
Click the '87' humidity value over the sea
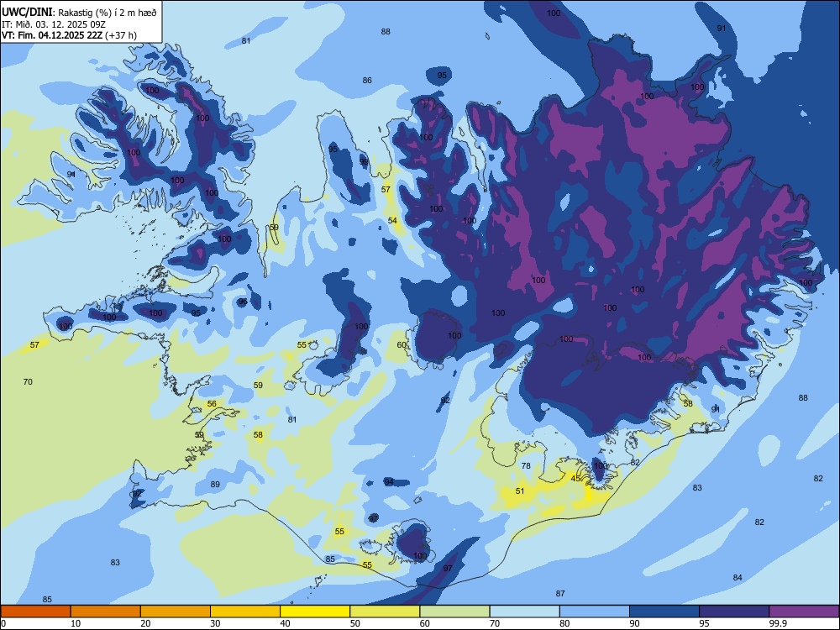(x=560, y=594)
